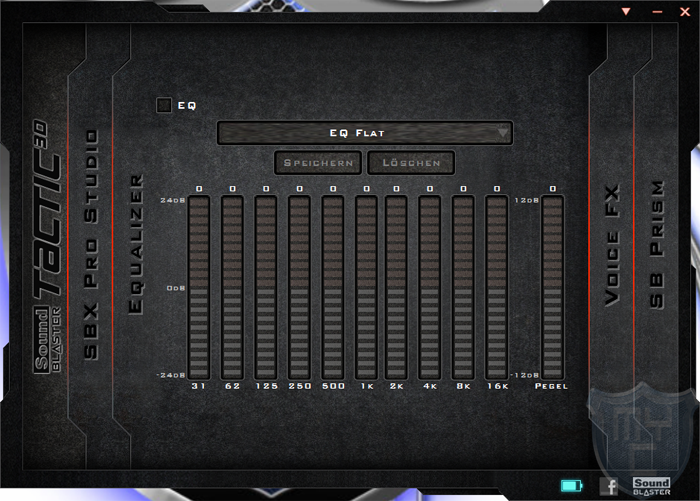Adjust the 500 Hz band slider

tap(333, 287)
